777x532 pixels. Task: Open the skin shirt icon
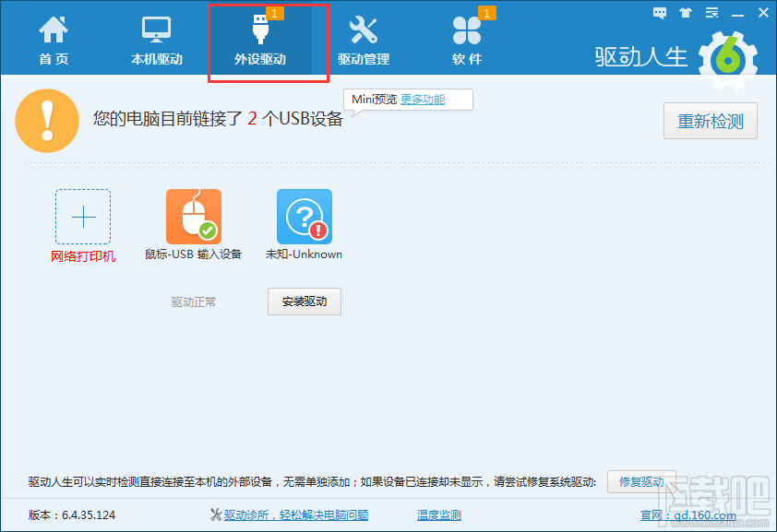coord(686,13)
